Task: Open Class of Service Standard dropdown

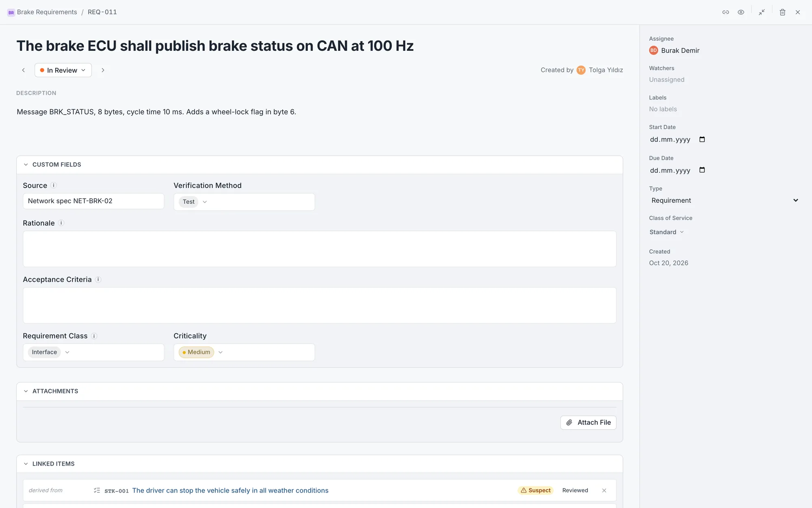Action: 667,232
